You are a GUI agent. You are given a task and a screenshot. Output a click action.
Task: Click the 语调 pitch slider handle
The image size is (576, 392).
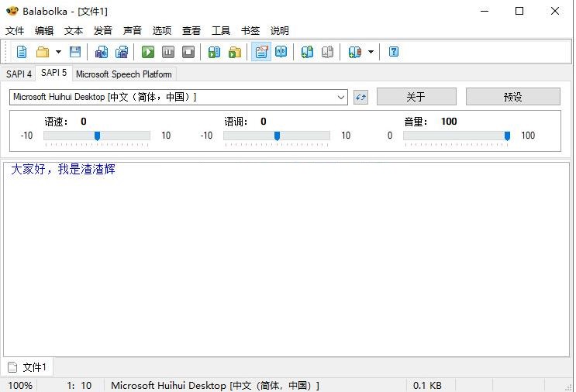pos(277,136)
